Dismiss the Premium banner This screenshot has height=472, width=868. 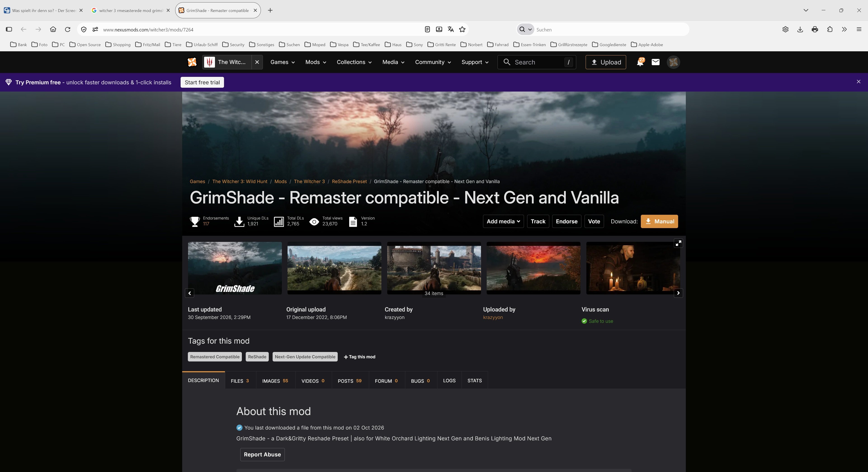858,82
